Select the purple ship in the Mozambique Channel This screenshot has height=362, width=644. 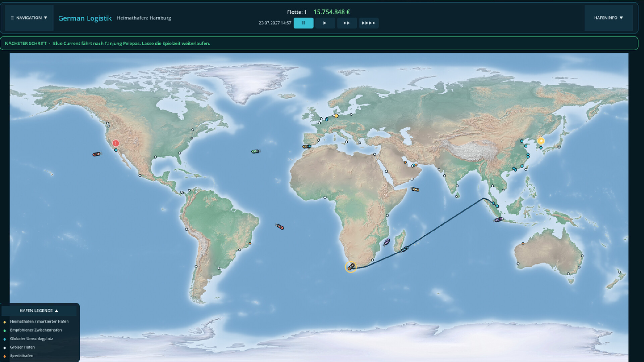coord(387,242)
